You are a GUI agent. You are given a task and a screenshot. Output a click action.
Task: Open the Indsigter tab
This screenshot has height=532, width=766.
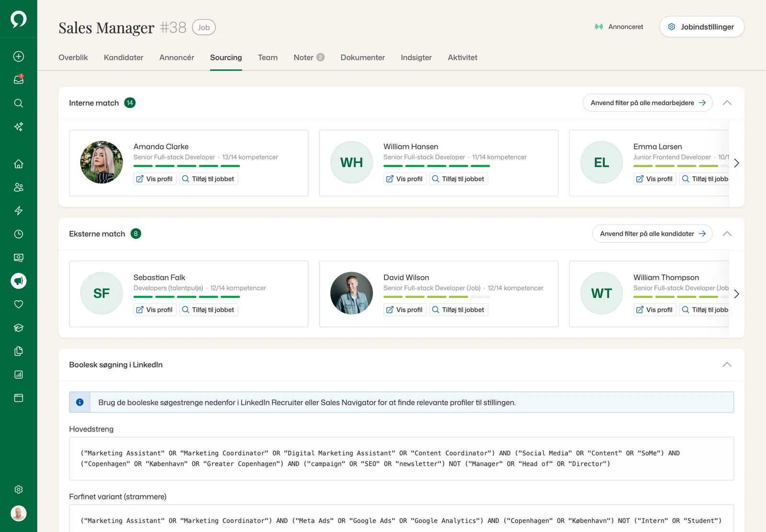[416, 57]
